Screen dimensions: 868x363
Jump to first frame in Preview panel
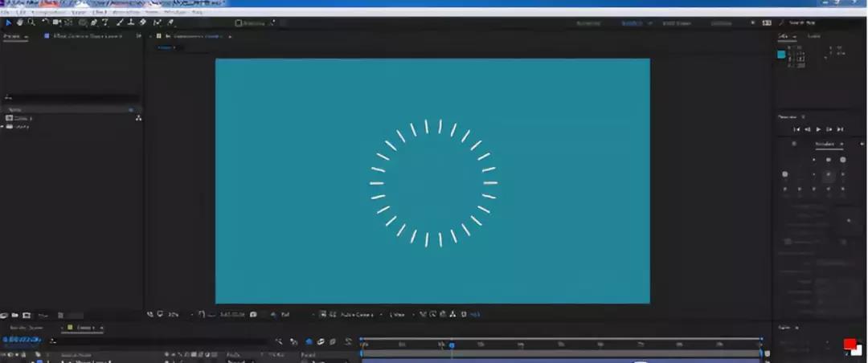pyautogui.click(x=796, y=129)
